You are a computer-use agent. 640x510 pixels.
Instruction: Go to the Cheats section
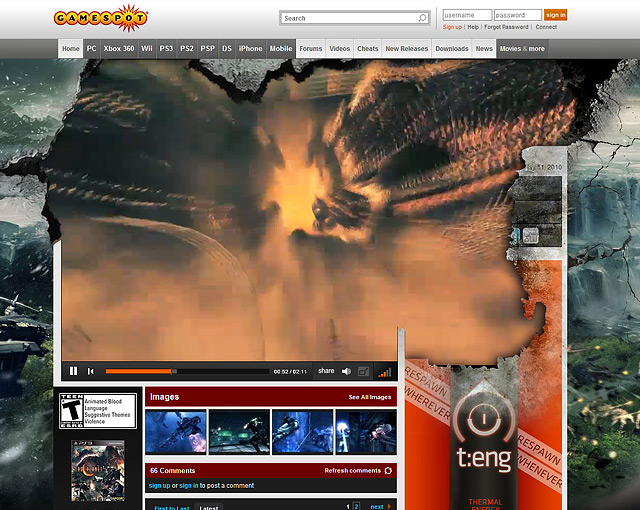pyautogui.click(x=368, y=49)
